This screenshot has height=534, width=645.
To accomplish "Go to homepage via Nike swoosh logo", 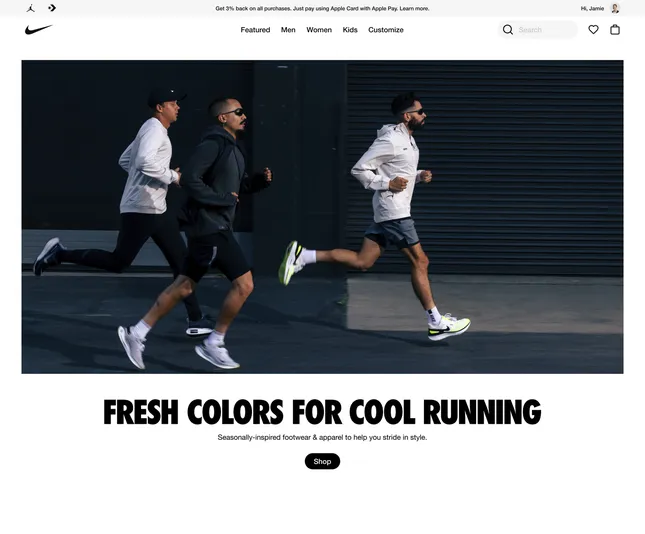I will 39,30.
